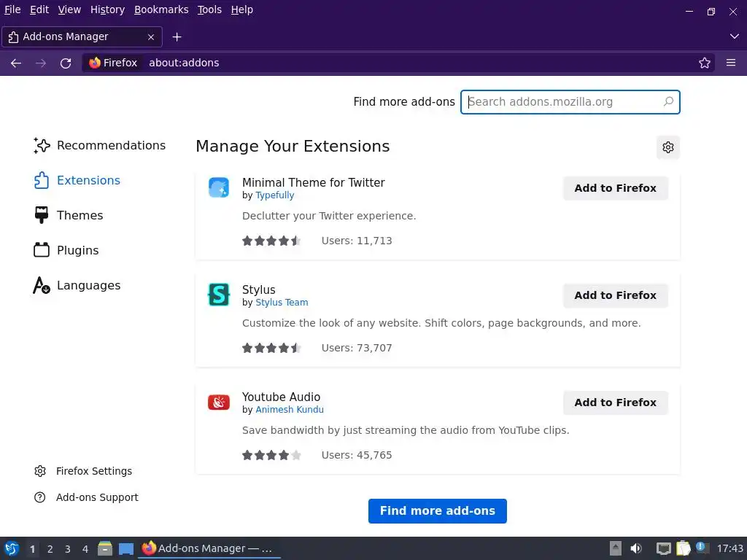Image resolution: width=747 pixels, height=560 pixels.
Task: Expand the list all tabs chevron
Action: [734, 36]
